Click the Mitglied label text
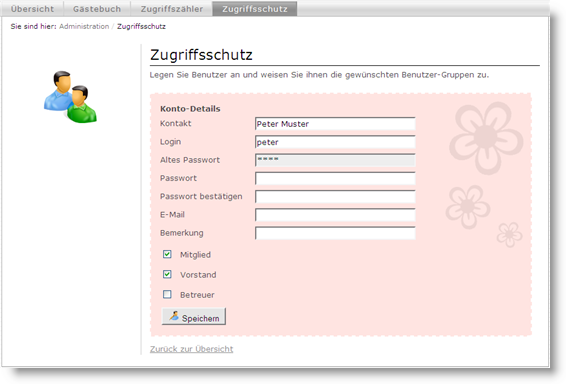Screen dimensions: 566x384 (x=195, y=254)
